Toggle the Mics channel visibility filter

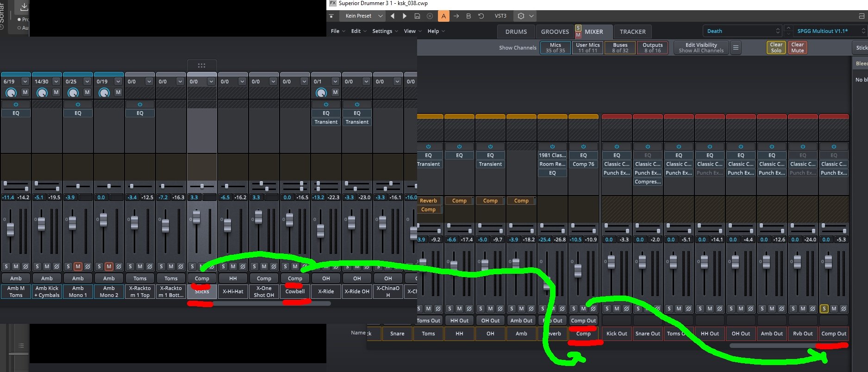(555, 48)
